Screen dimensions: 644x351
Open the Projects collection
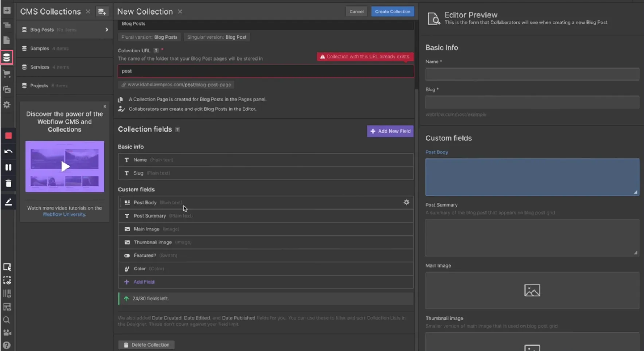coord(65,86)
